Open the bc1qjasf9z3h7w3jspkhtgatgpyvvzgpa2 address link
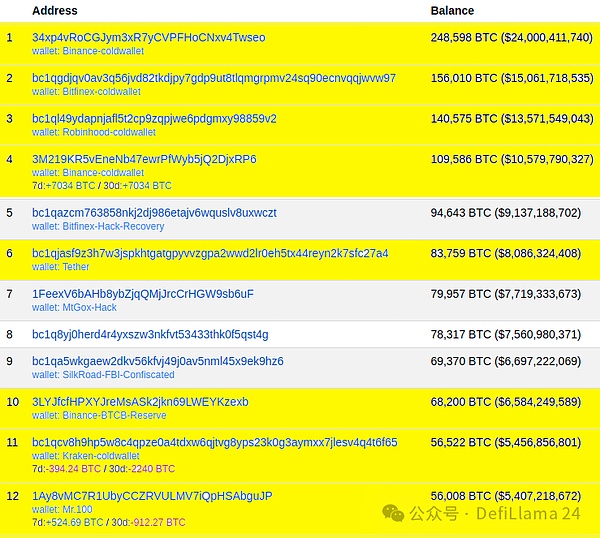Image resolution: width=600 pixels, height=538 pixels. 210,253
